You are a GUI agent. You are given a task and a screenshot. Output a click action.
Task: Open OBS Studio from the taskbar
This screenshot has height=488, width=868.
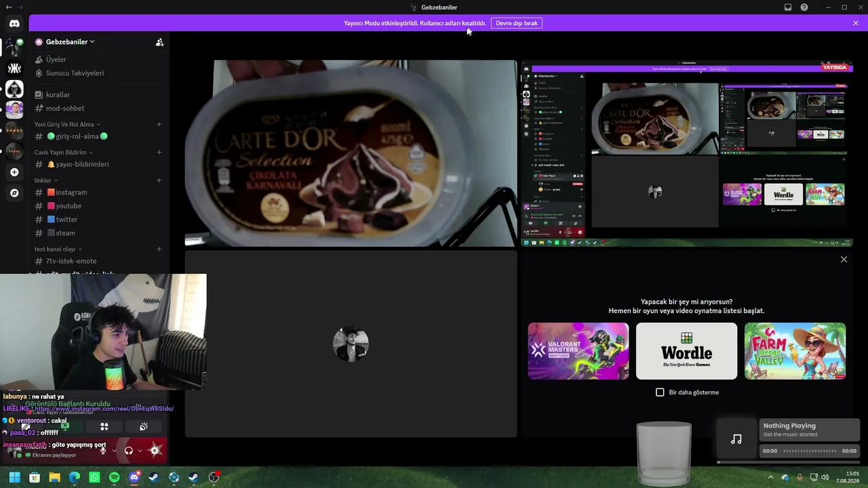click(214, 477)
